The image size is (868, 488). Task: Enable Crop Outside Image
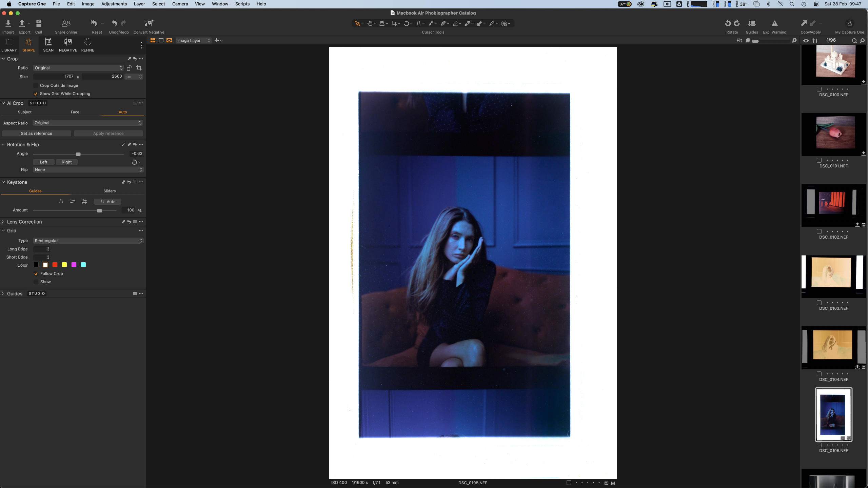tap(36, 85)
